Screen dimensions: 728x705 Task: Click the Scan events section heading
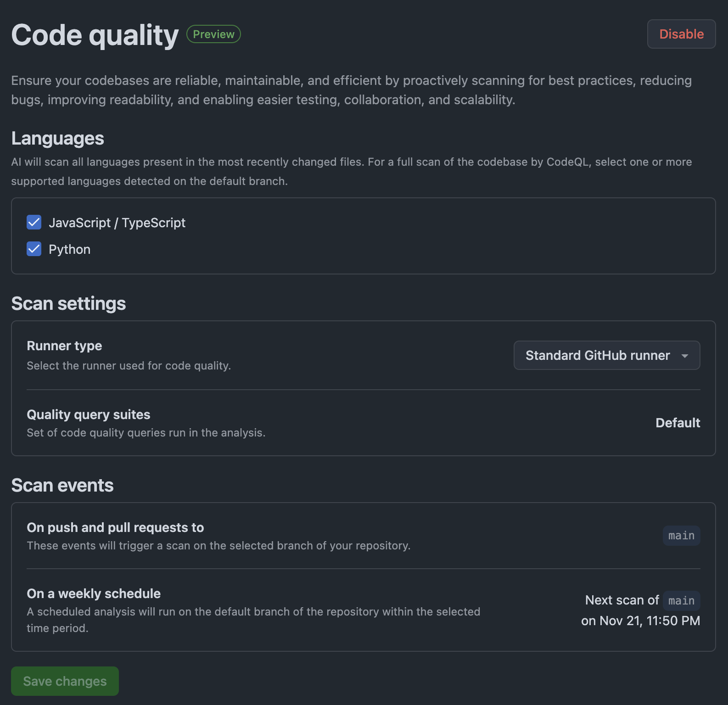[x=62, y=485]
